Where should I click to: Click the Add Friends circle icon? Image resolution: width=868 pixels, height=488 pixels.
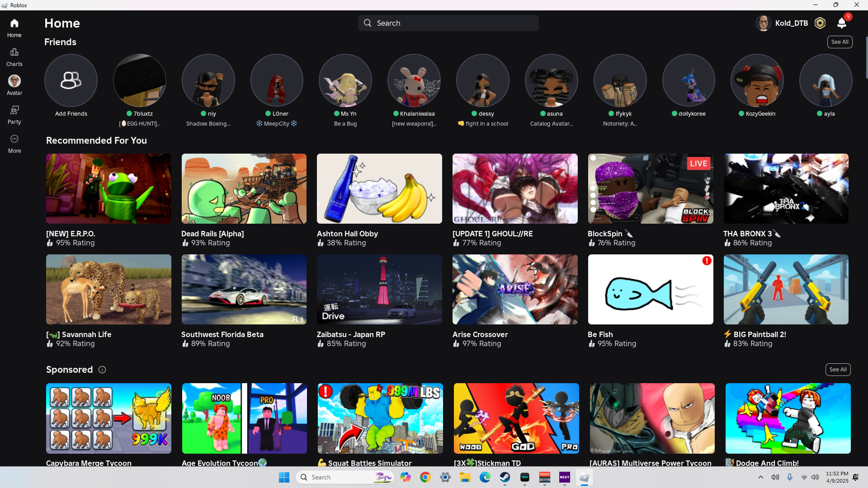(x=71, y=80)
